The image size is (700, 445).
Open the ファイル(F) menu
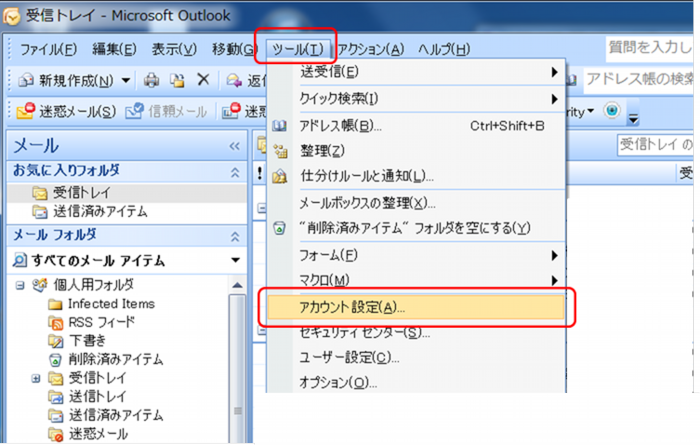click(x=48, y=49)
